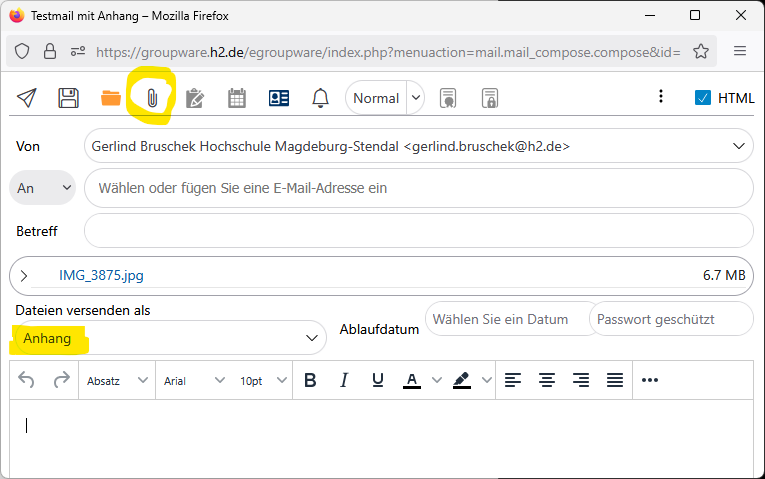This screenshot has width=765, height=479.
Task: Open the three vertical dots toolbar menu
Action: 660,97
